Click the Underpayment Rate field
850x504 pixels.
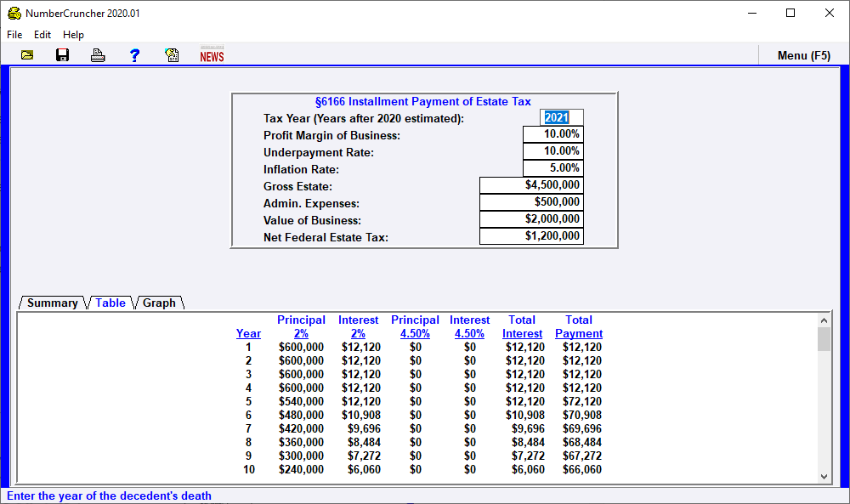[553, 151]
